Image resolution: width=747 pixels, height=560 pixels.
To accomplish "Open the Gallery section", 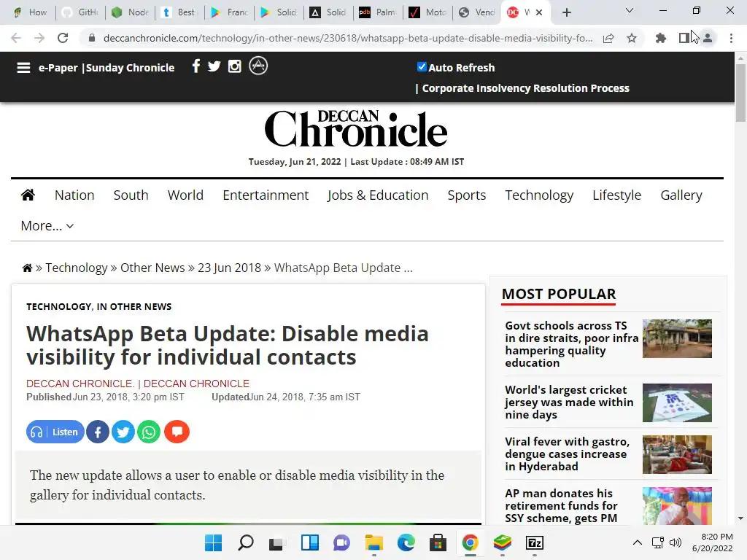I will pos(681,195).
